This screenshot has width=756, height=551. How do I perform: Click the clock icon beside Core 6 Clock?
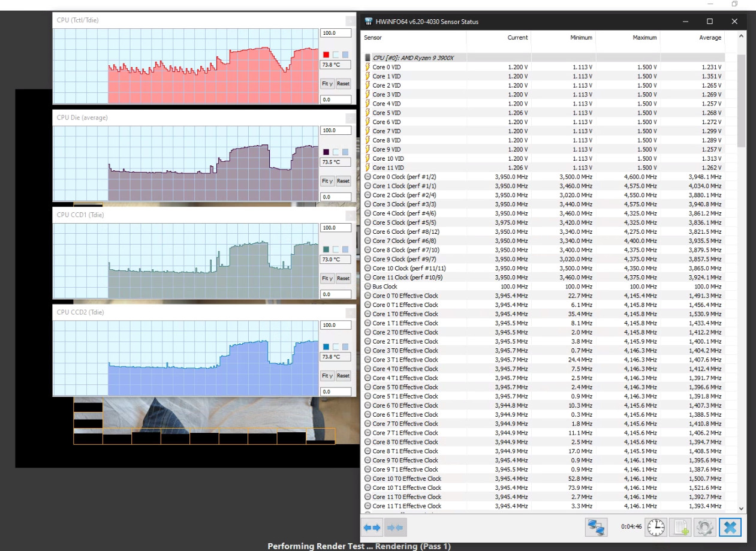pyautogui.click(x=368, y=231)
